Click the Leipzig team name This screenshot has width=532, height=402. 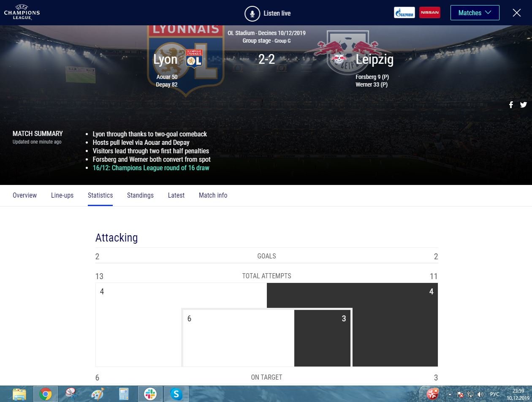click(x=375, y=60)
